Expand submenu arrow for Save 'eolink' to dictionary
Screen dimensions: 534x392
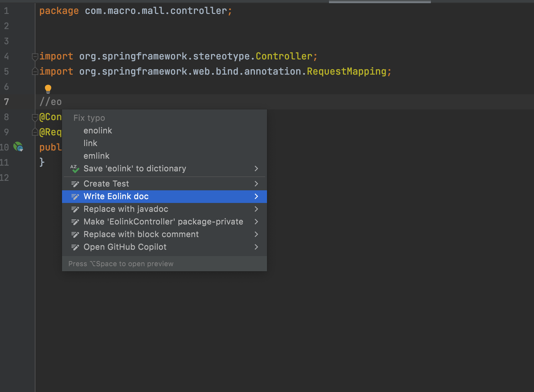point(256,168)
